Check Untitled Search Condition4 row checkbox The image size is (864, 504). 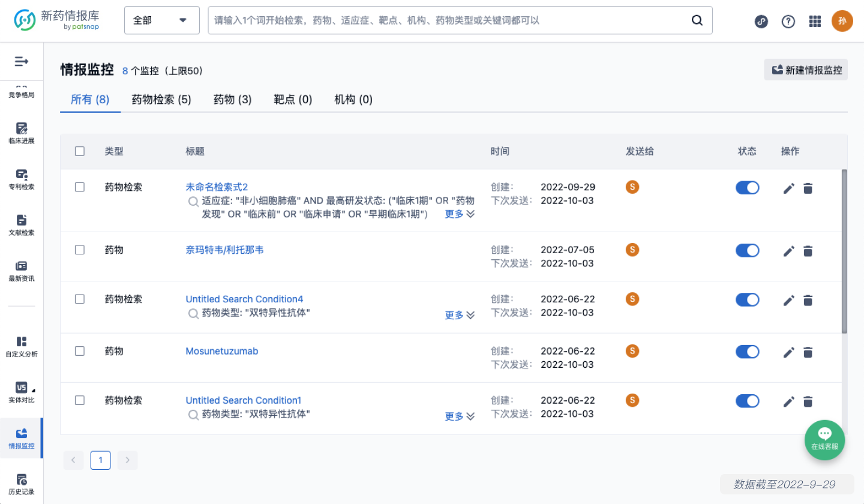coord(80,299)
